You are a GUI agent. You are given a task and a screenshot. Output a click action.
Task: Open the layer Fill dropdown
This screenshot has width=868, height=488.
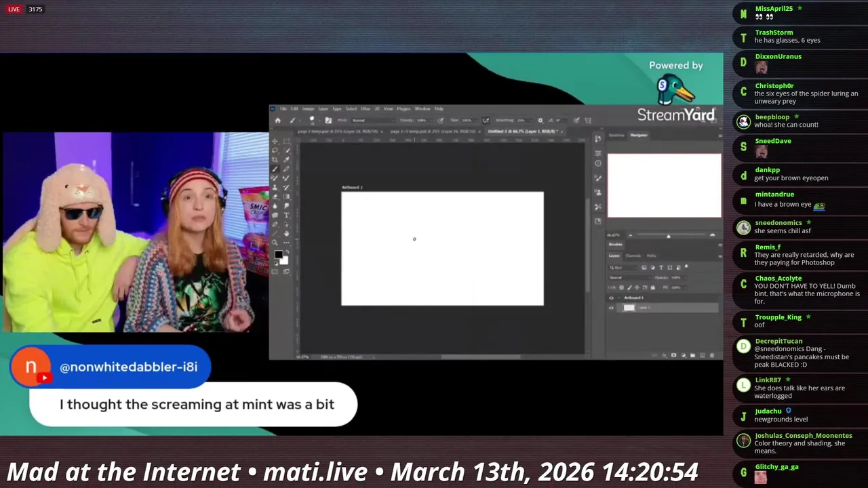point(678,287)
